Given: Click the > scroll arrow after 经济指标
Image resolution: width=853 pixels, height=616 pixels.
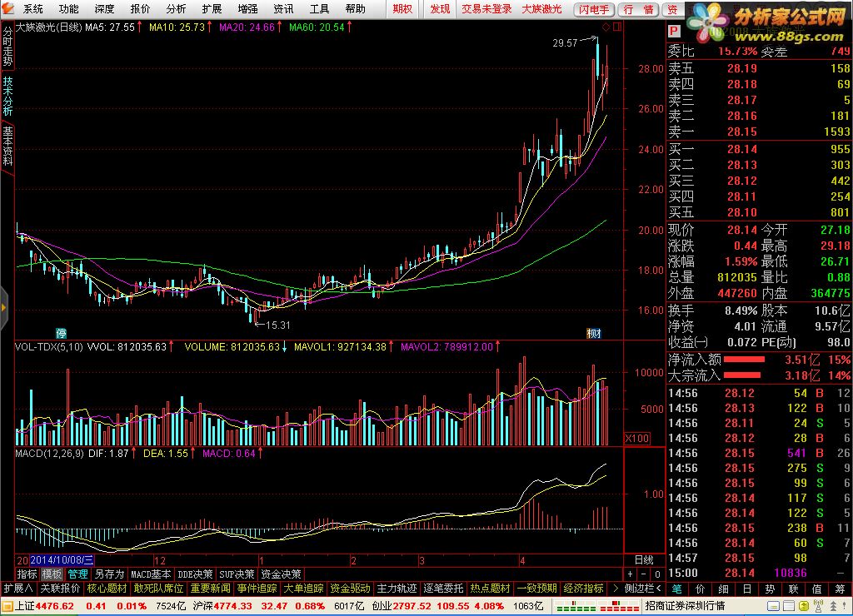Looking at the screenshot, I should click(x=616, y=589).
